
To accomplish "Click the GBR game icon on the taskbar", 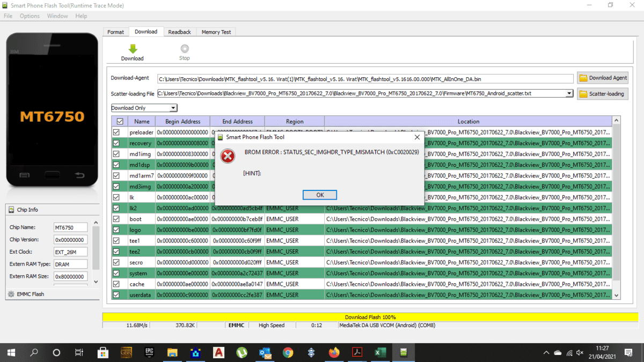I will [126, 352].
